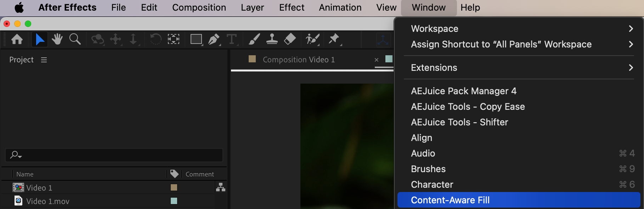Select the Brush tool
Image resolution: width=644 pixels, height=209 pixels.
254,39
